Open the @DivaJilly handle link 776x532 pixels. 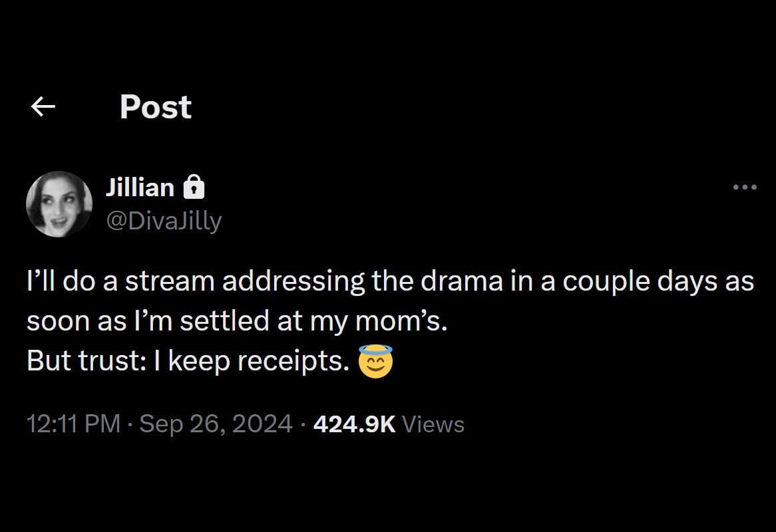pyautogui.click(x=164, y=220)
